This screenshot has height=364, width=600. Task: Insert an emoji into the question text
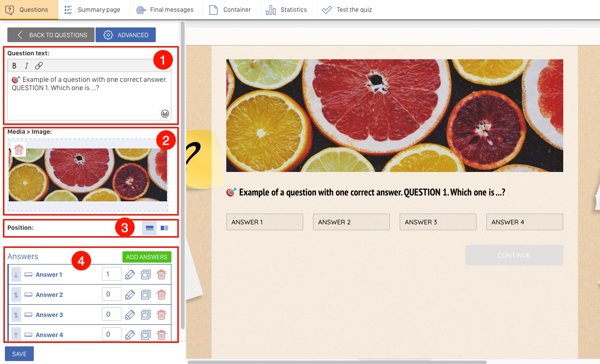click(x=166, y=113)
